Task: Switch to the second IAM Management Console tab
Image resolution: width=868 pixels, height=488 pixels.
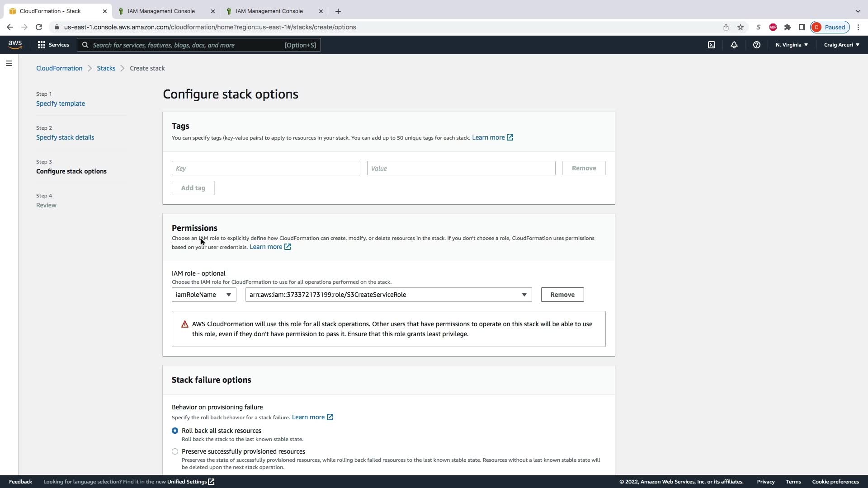Action: (269, 11)
